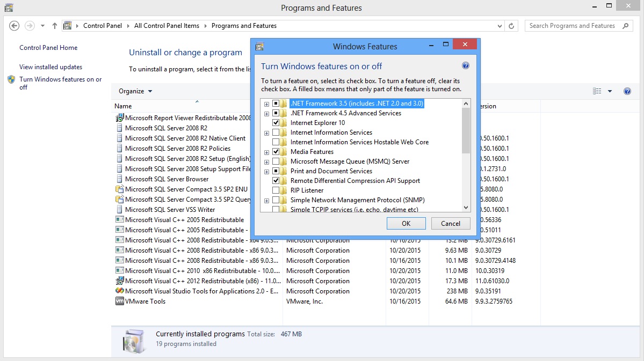644x361 pixels.
Task: Click RIP Listener feature folder icon
Action: click(284, 190)
